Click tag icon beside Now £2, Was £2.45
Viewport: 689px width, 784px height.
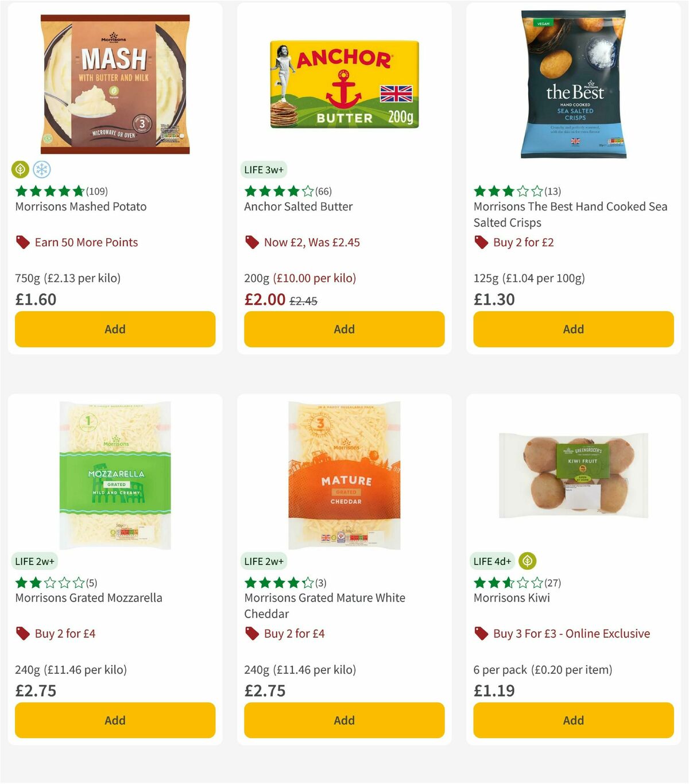pyautogui.click(x=251, y=242)
